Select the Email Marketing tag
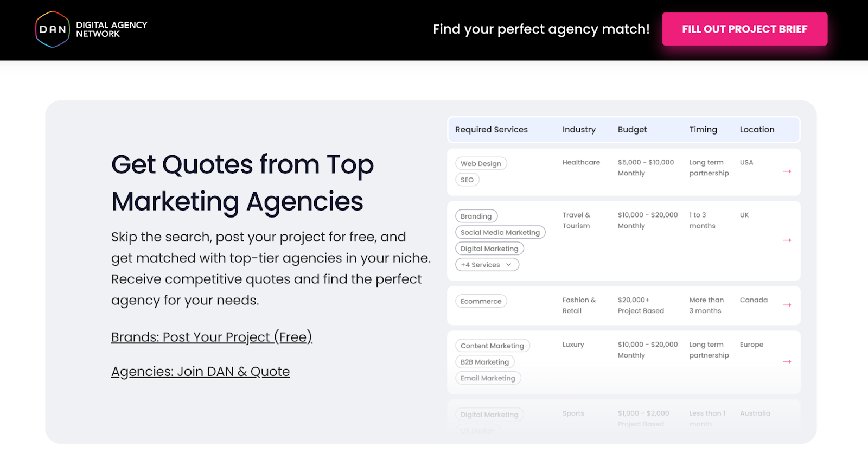 488,378
